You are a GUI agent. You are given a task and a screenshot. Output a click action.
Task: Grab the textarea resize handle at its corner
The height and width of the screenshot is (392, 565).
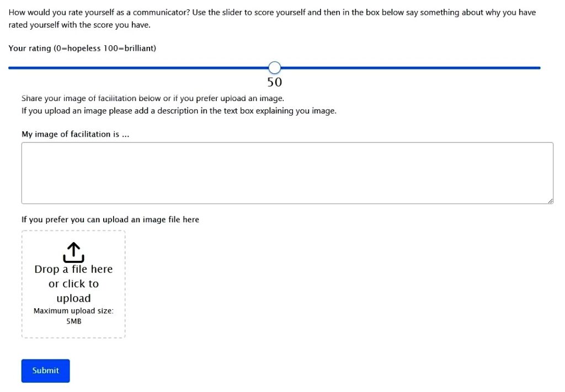pyautogui.click(x=550, y=201)
